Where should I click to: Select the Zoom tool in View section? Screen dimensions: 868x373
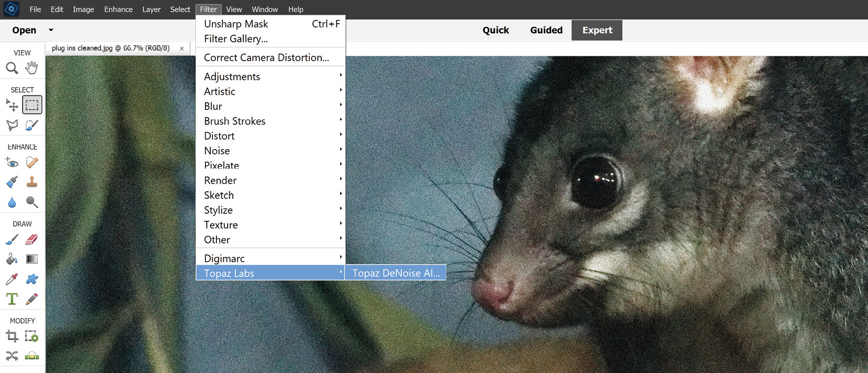(x=12, y=68)
